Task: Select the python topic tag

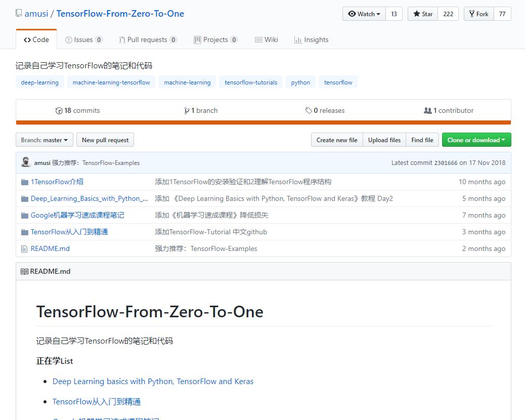Action: [300, 82]
